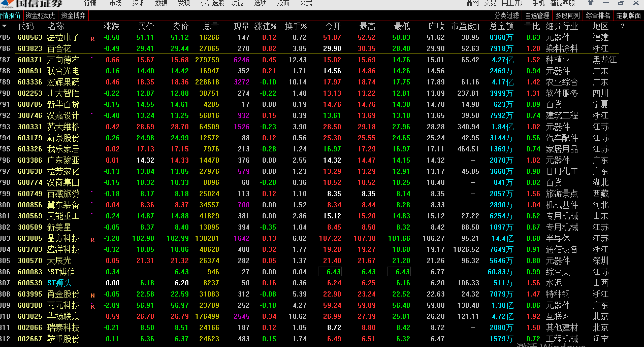
Task: Open the 数据 menu
Action: tap(161, 3)
